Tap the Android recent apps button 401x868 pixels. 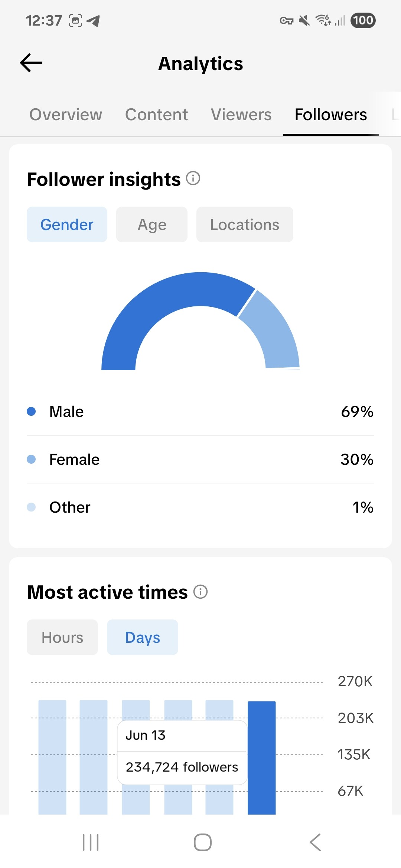(91, 842)
